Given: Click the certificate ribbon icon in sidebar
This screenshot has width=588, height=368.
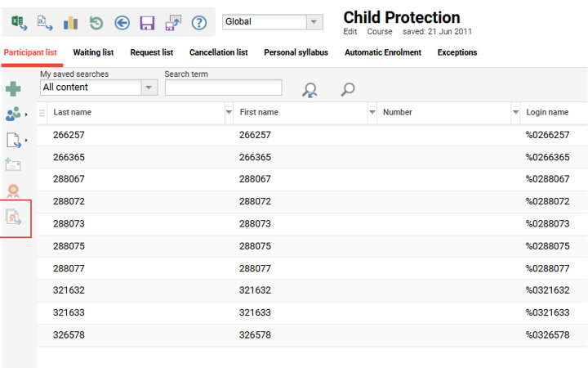Looking at the screenshot, I should pyautogui.click(x=14, y=191).
